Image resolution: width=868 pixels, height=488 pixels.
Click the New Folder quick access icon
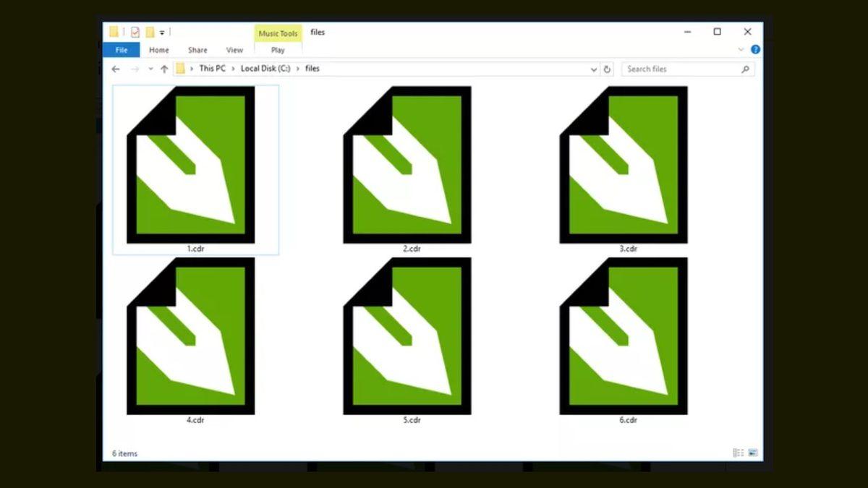(x=150, y=32)
